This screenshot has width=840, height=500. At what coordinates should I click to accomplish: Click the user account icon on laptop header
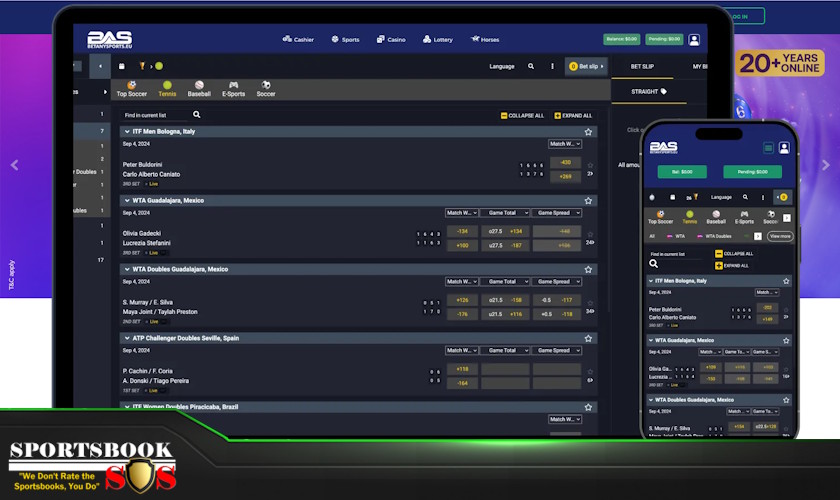(694, 40)
